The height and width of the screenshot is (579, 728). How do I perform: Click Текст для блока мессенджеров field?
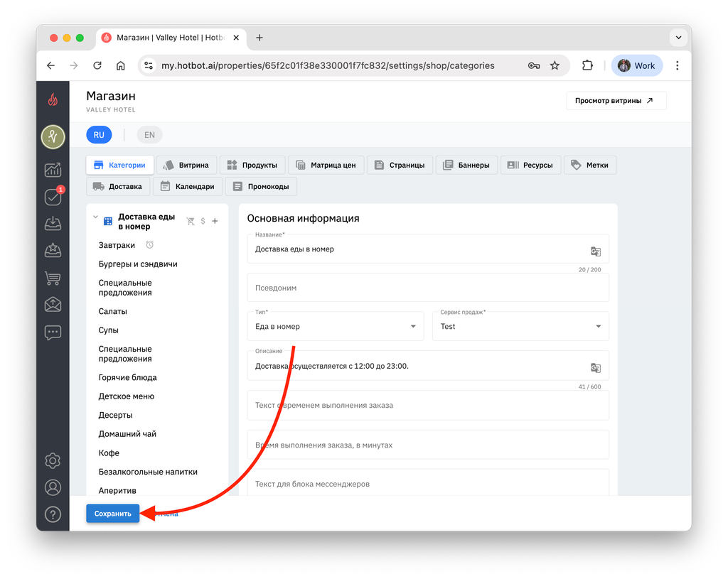(427, 483)
